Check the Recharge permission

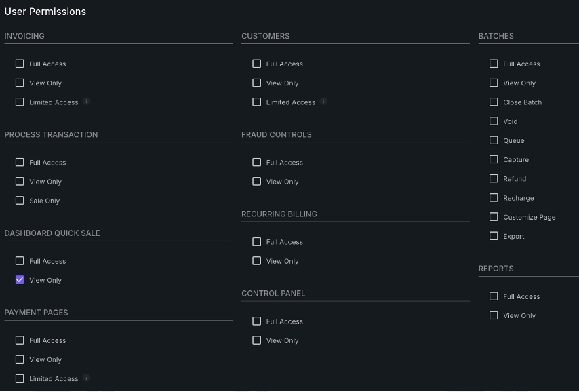[494, 198]
